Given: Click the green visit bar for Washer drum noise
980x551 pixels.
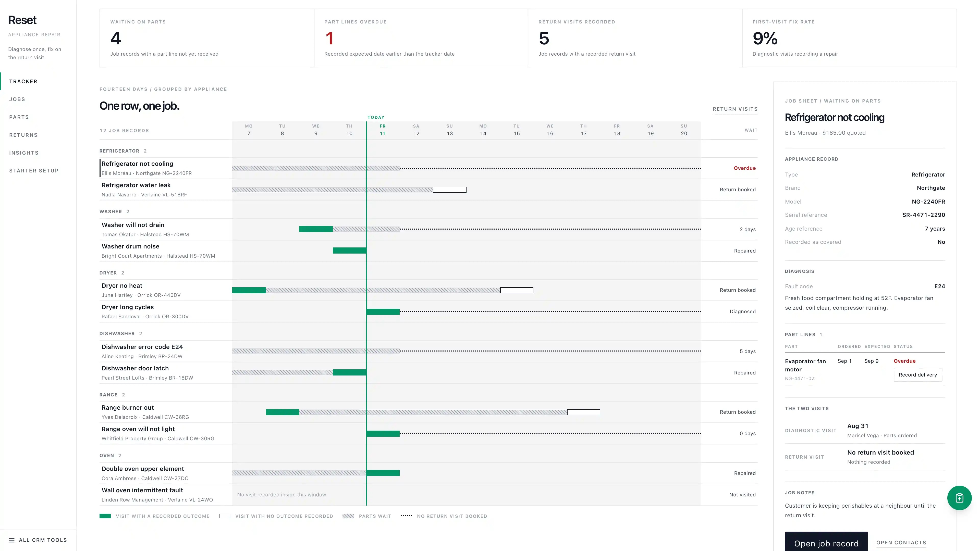Looking at the screenshot, I should click(349, 251).
